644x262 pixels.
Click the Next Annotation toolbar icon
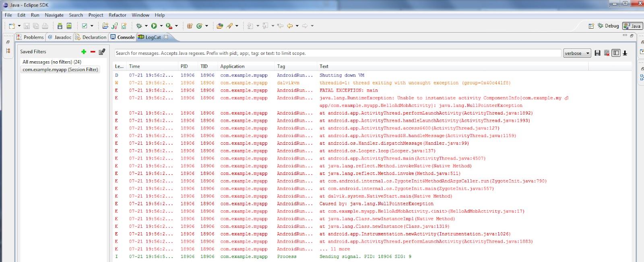(250, 26)
